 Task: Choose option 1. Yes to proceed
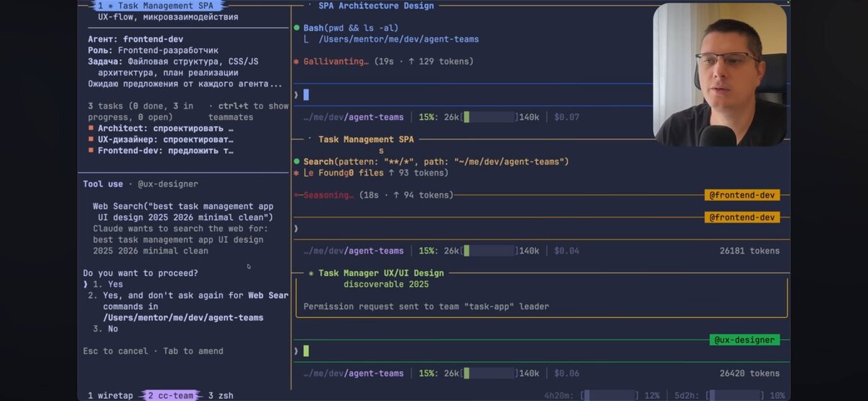[x=106, y=284]
